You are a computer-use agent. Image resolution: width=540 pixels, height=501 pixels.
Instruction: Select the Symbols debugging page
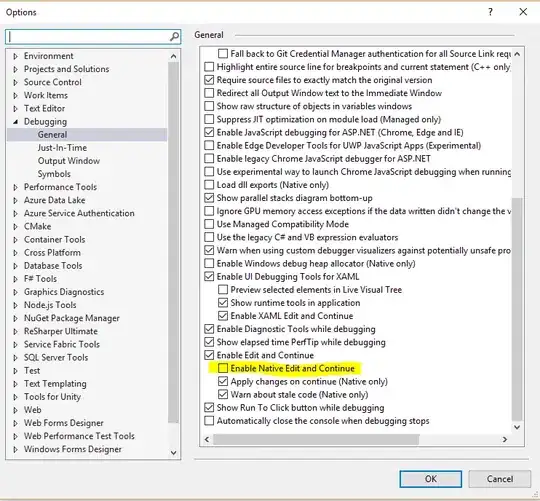click(54, 174)
